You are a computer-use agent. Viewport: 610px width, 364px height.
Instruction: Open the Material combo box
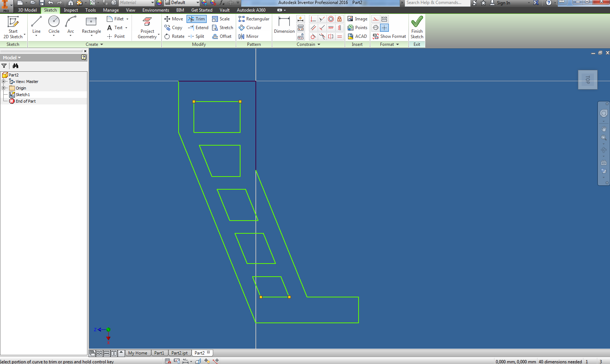[x=137, y=3]
